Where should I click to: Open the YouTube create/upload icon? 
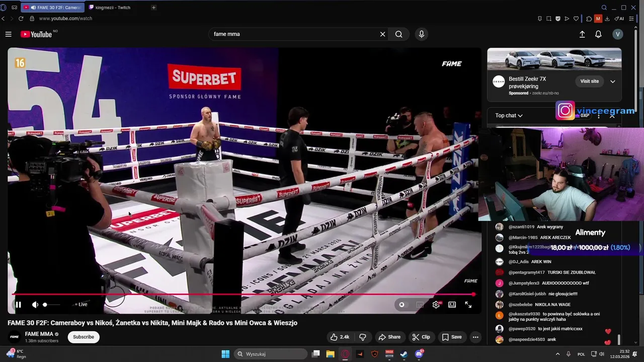(582, 34)
